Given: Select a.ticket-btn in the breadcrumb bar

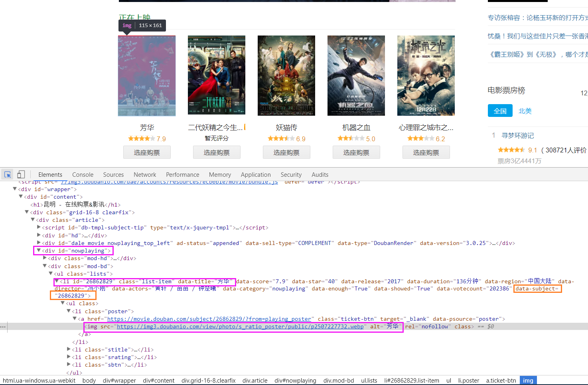Looking at the screenshot, I should [501, 381].
